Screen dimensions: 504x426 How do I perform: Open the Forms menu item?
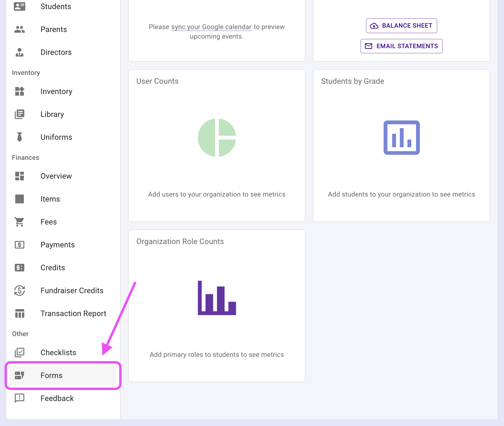(51, 375)
